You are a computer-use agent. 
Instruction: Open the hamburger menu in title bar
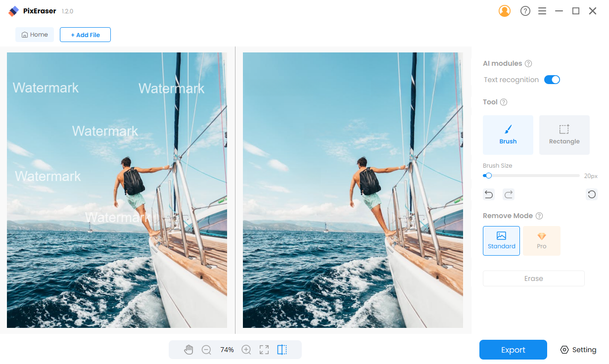pyautogui.click(x=542, y=11)
